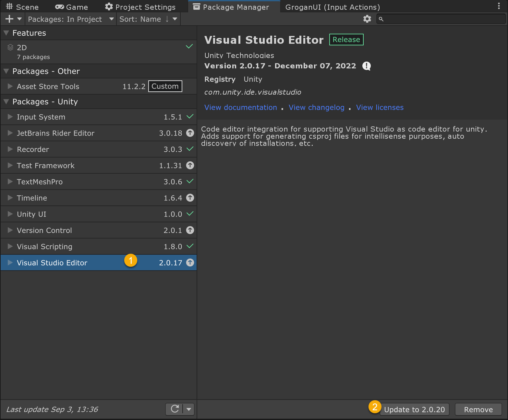
Task: Switch to the Game tab
Action: tap(71, 7)
